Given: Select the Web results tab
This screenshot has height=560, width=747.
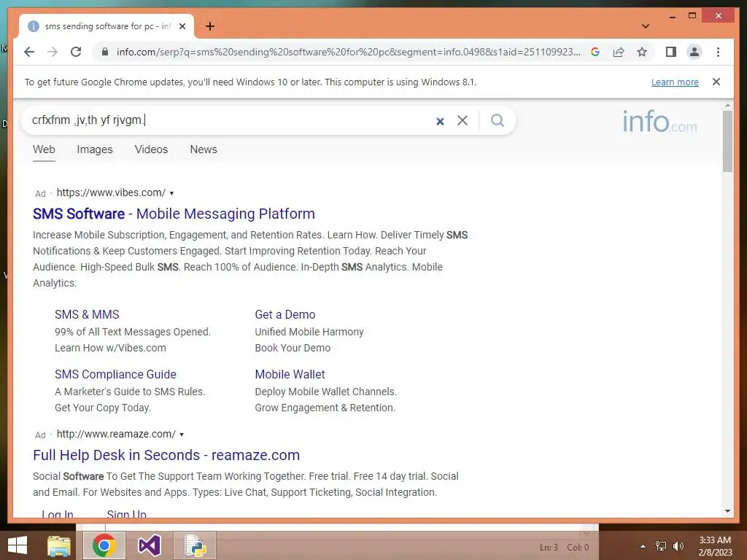Looking at the screenshot, I should 44,149.
